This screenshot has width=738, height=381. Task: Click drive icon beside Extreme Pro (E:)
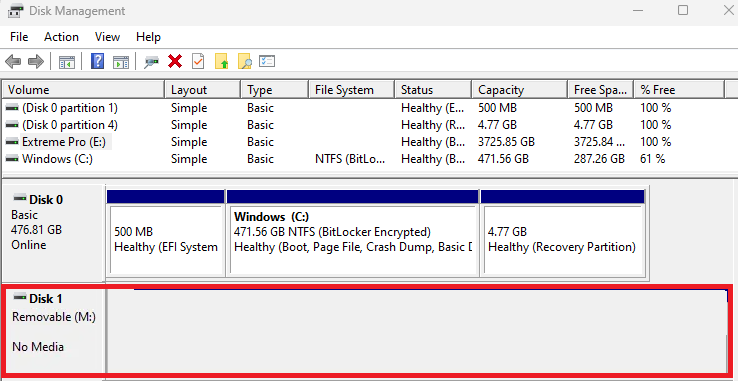(12, 142)
